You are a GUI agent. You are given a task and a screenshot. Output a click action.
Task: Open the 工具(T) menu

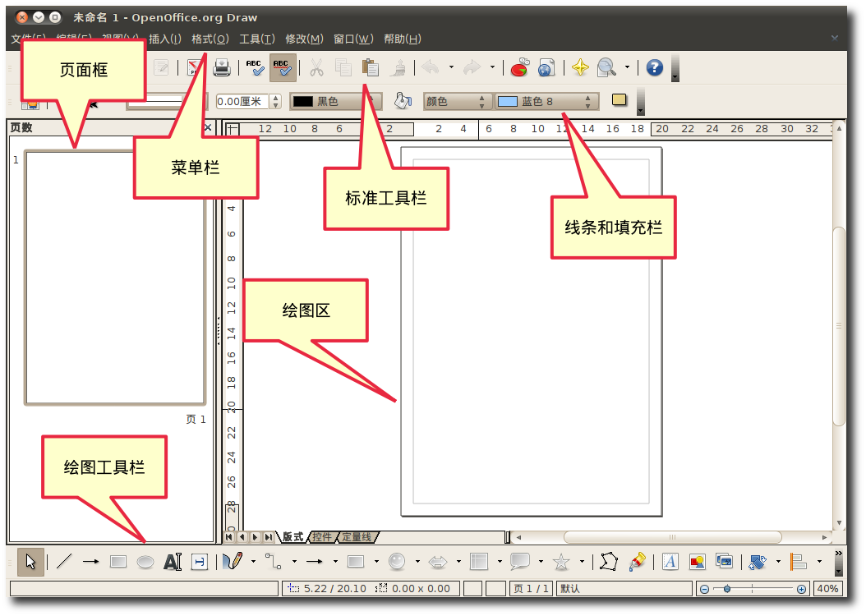pos(257,39)
